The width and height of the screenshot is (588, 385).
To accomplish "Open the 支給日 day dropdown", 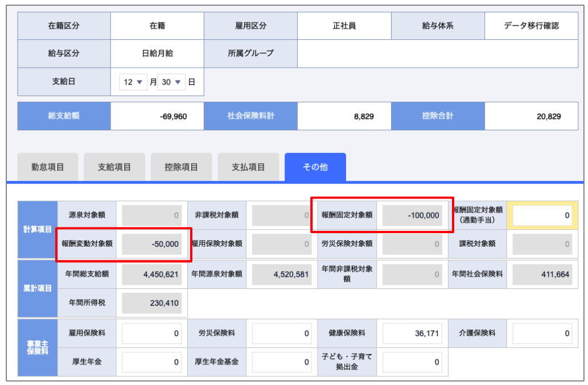I will click(172, 82).
